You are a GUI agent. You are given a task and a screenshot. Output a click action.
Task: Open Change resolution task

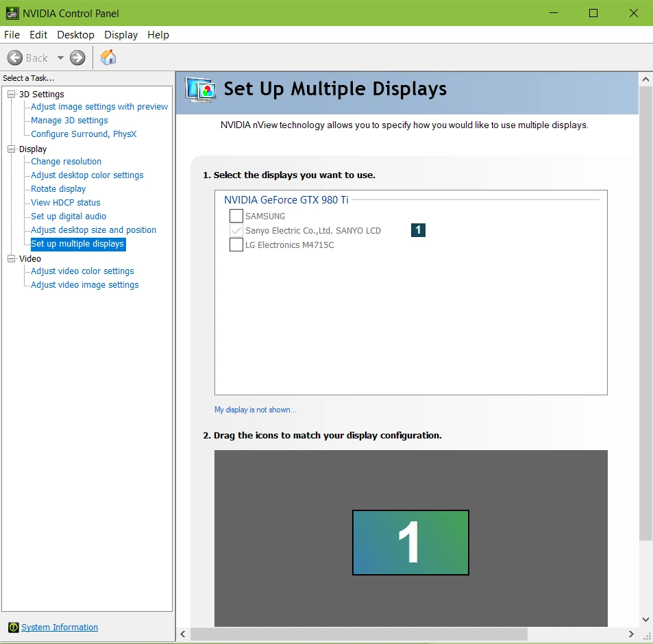pyautogui.click(x=66, y=162)
